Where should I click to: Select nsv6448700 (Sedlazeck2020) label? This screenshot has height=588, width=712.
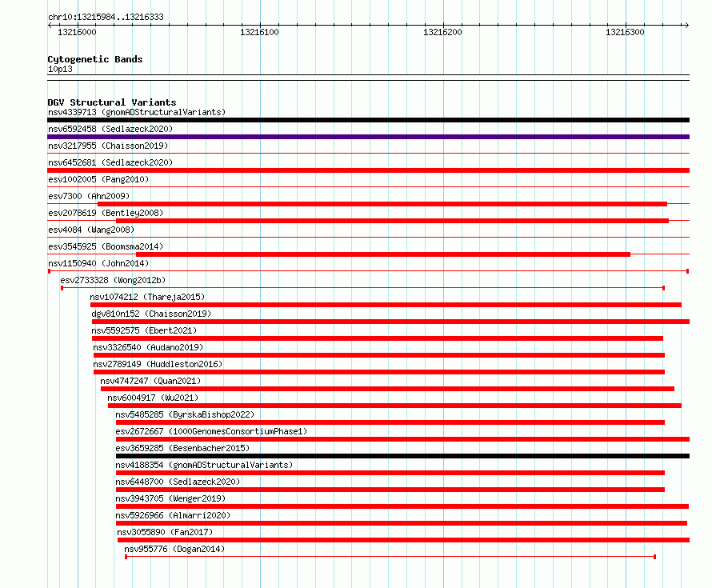coord(178,482)
